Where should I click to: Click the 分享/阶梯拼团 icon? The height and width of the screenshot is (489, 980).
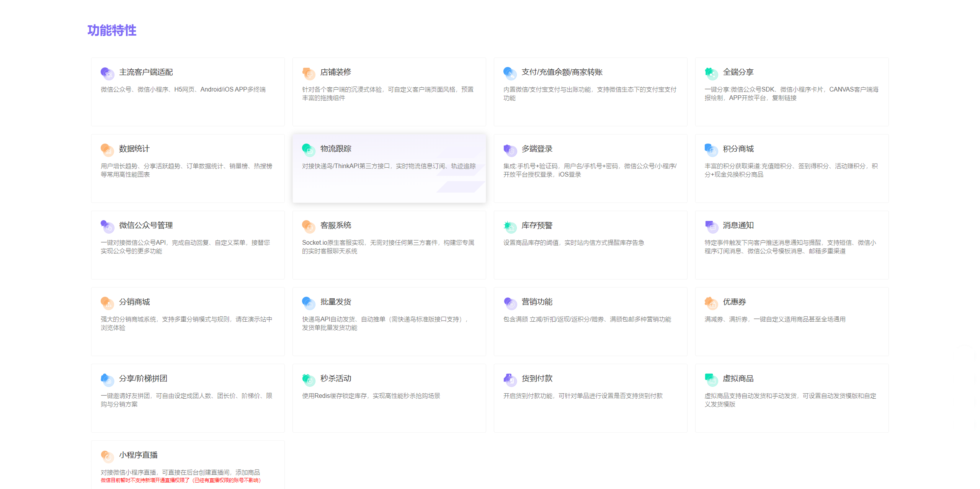107,379
